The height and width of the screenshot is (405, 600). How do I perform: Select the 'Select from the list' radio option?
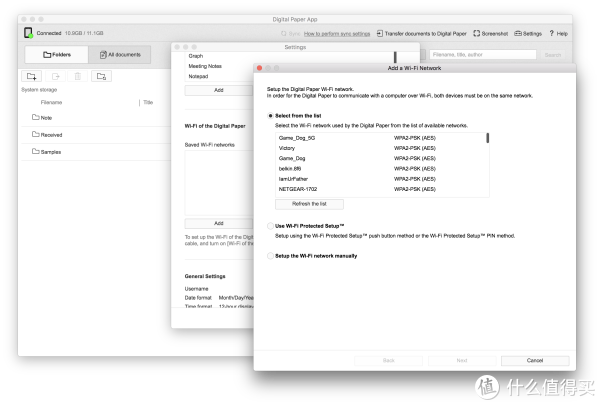pos(270,116)
